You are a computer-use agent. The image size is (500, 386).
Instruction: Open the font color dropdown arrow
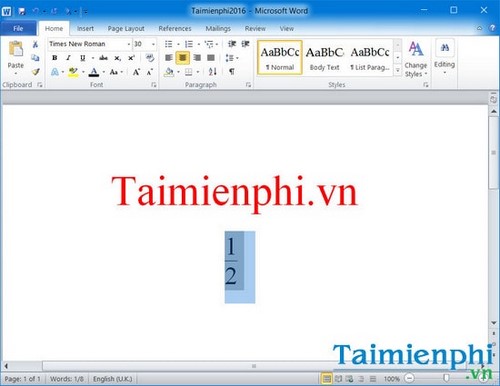click(104, 72)
